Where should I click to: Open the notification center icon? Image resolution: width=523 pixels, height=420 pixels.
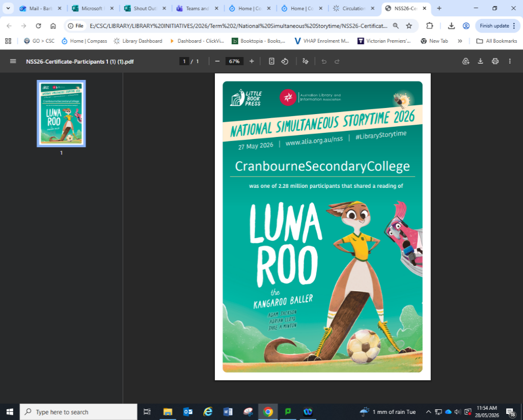pos(510,412)
